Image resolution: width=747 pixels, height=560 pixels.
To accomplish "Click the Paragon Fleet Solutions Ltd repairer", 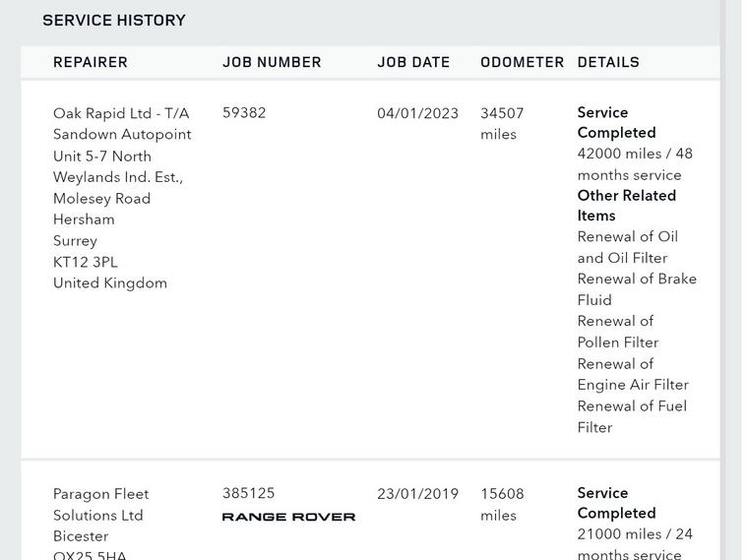I will point(100,504).
